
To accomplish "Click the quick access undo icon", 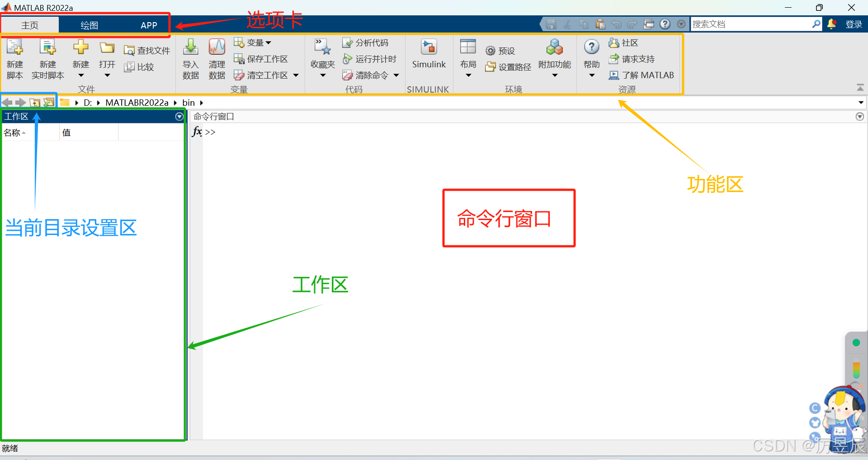I will click(616, 24).
